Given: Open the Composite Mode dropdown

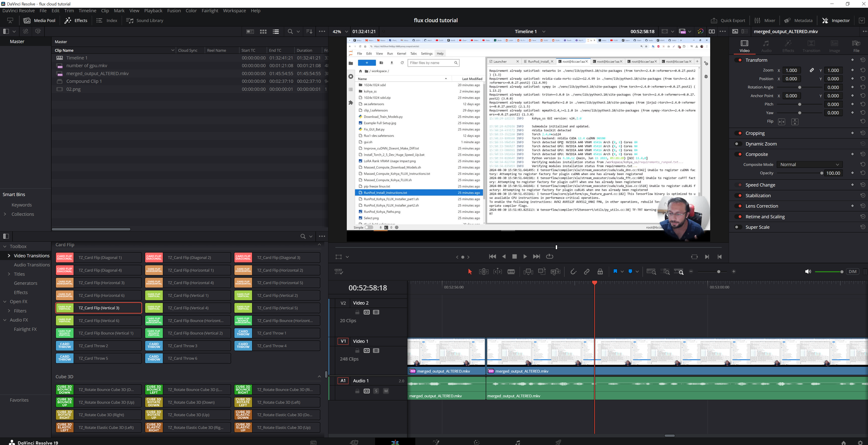Looking at the screenshot, I should point(809,165).
